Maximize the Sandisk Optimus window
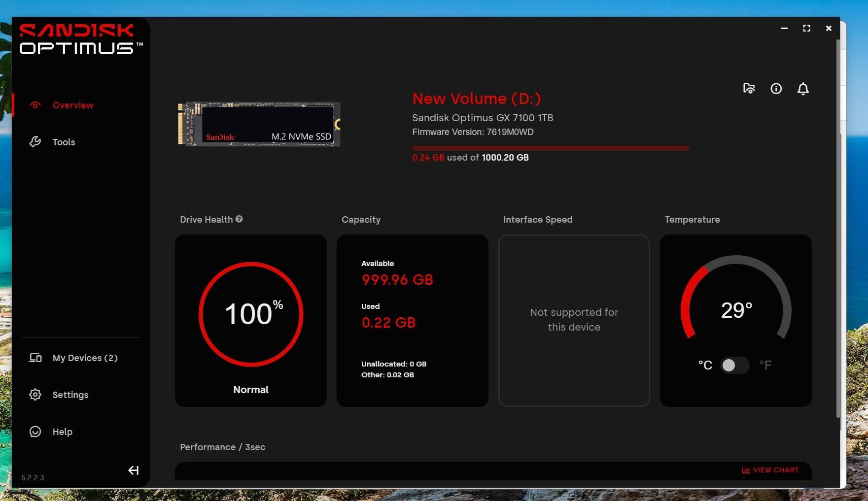The image size is (868, 501). click(x=806, y=28)
